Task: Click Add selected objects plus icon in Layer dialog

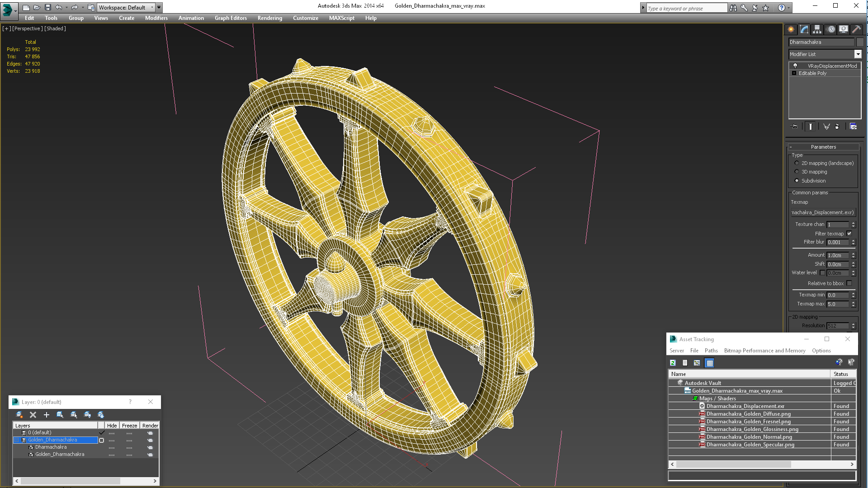Action: coord(46,414)
